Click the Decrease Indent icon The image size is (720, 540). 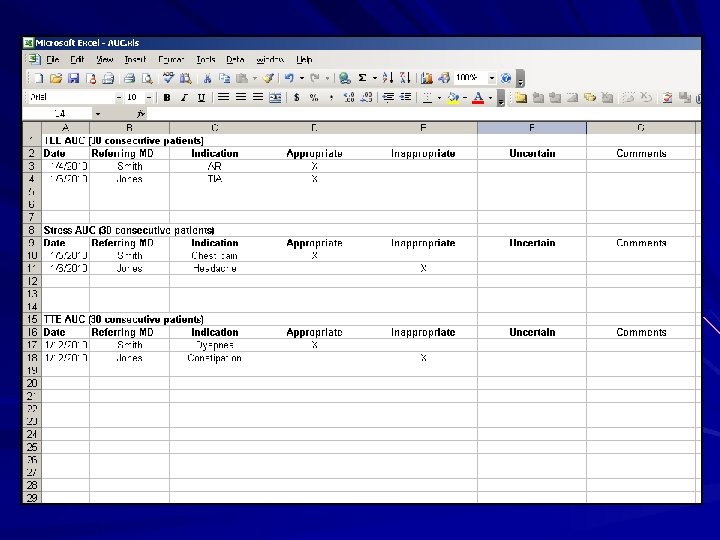(388, 97)
